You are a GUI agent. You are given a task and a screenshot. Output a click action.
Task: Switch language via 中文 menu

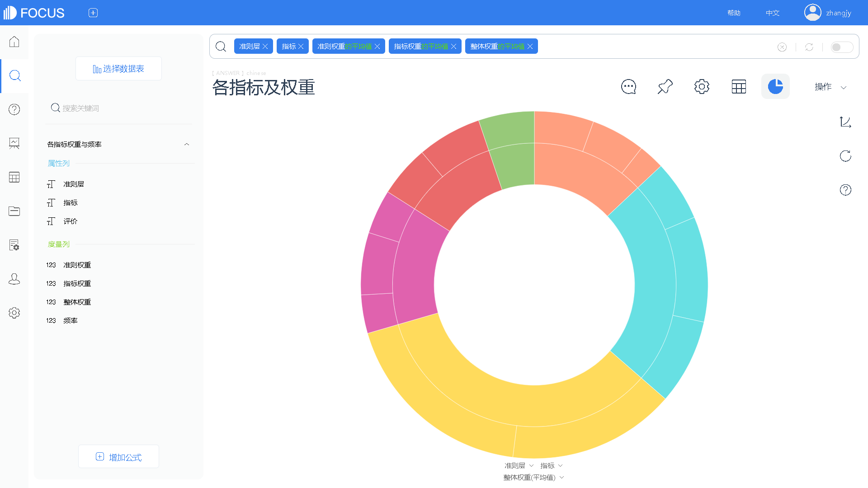[773, 13]
